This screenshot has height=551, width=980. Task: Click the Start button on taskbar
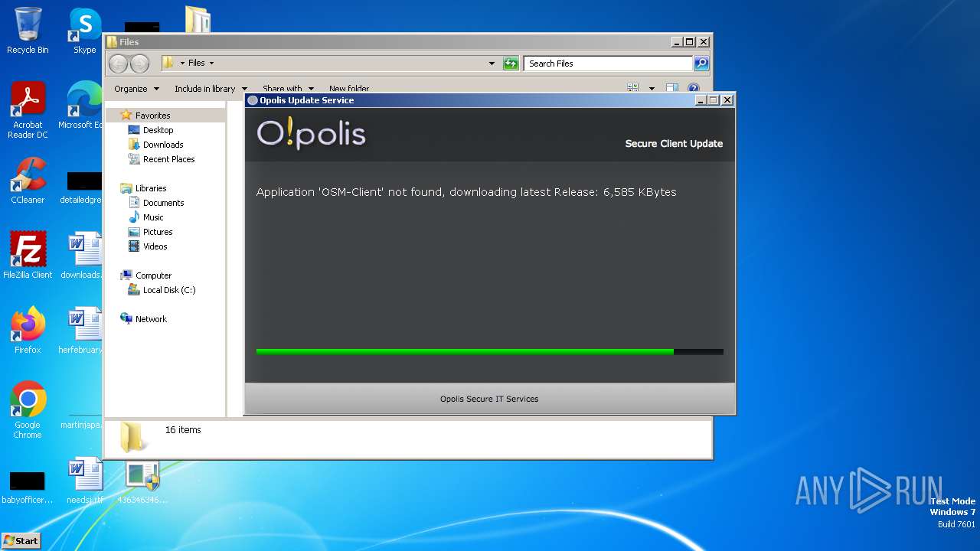21,540
